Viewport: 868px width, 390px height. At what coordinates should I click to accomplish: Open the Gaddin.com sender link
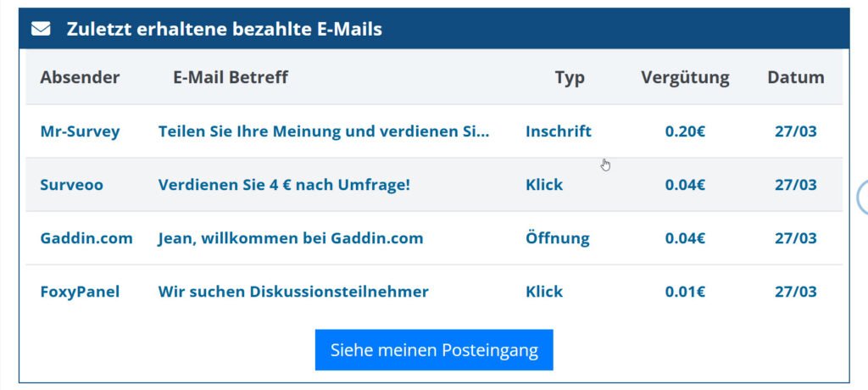[x=86, y=238]
